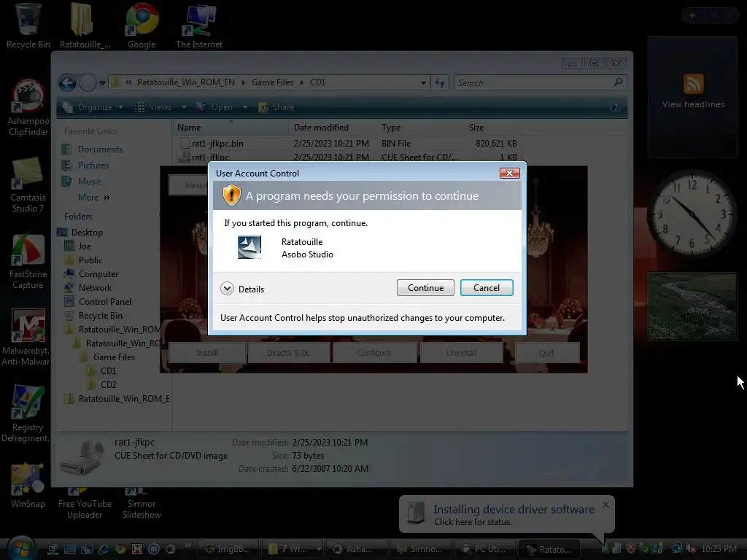Select FastStone Capture desktop icon
The width and height of the screenshot is (747, 560).
pyautogui.click(x=28, y=262)
